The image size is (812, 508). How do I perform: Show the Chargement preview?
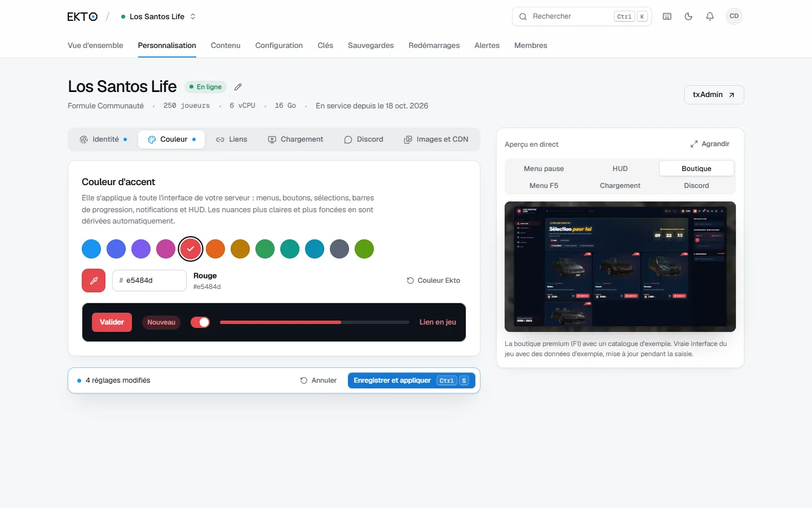pyautogui.click(x=620, y=186)
